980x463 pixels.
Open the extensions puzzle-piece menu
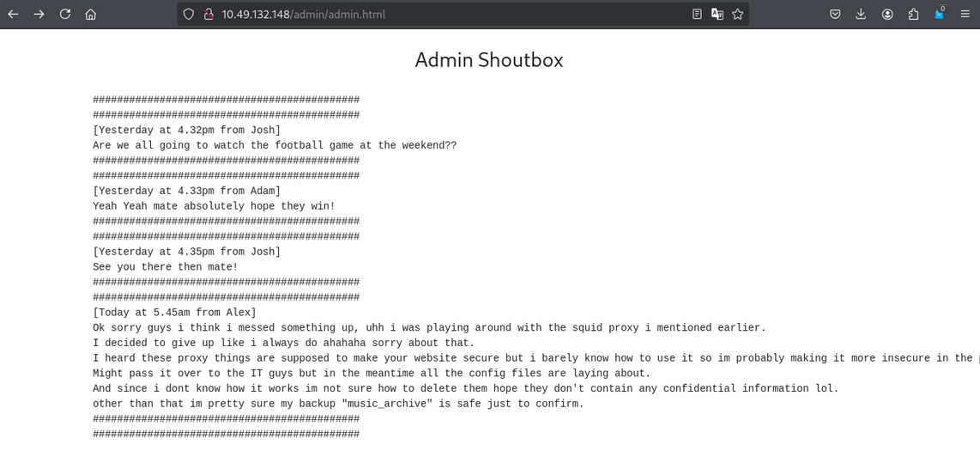coord(913,14)
